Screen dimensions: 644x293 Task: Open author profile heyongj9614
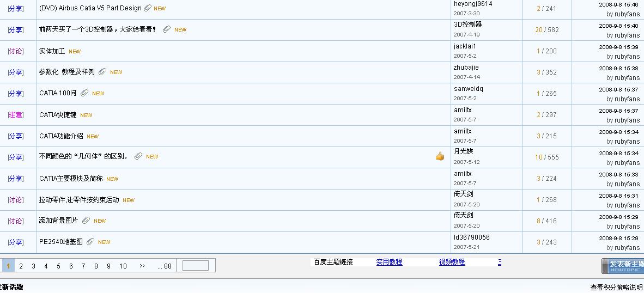pos(473,4)
